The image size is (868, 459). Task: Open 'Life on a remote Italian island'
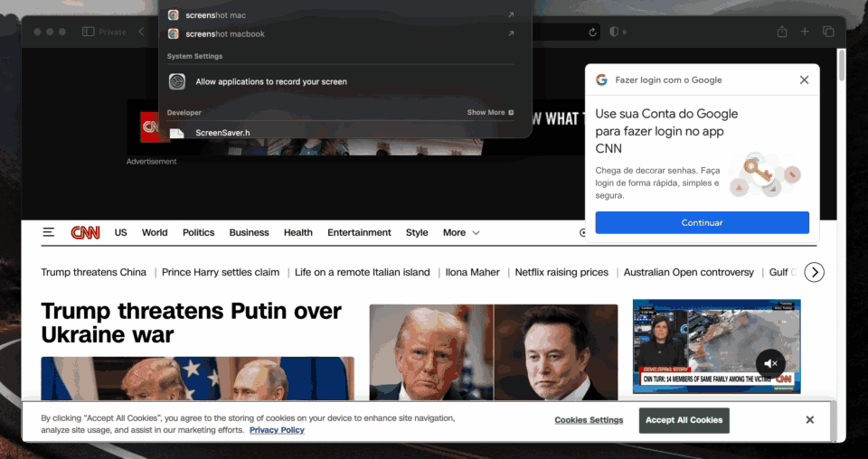(362, 272)
